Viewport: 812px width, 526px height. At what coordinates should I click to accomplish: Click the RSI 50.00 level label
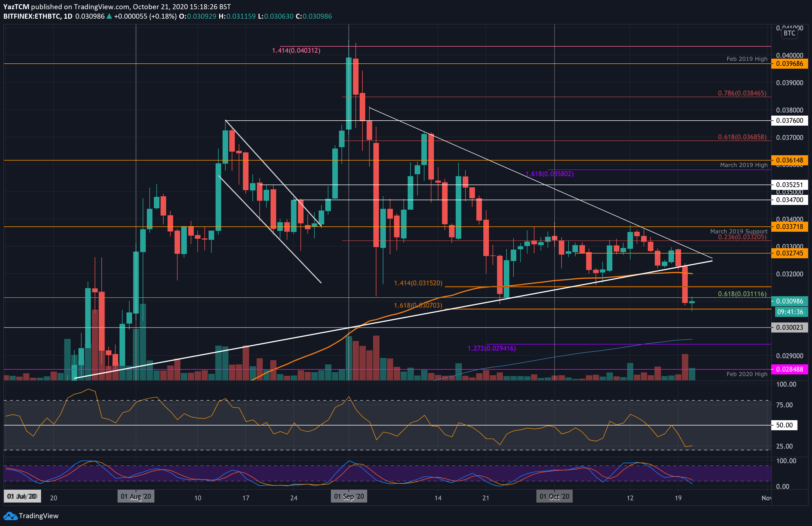click(784, 425)
